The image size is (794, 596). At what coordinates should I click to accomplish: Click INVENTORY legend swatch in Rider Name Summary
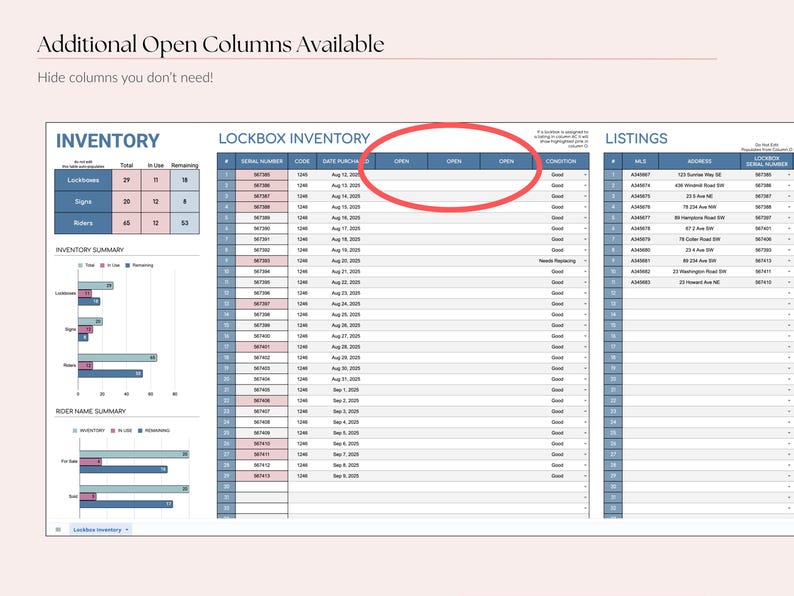75,430
